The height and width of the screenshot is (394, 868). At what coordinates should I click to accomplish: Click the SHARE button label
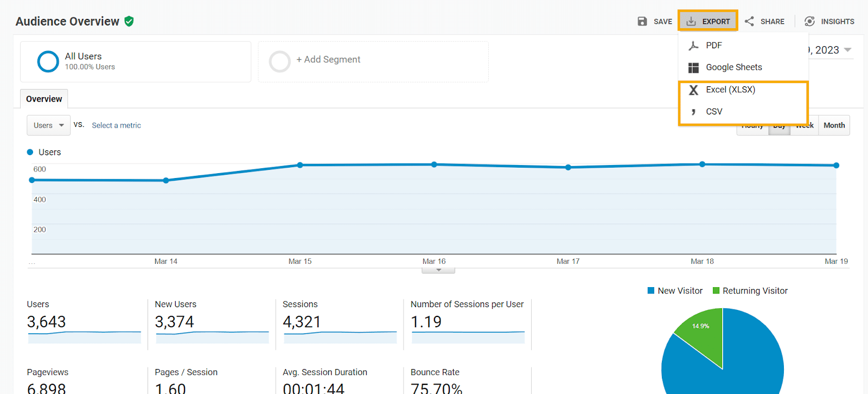point(773,22)
